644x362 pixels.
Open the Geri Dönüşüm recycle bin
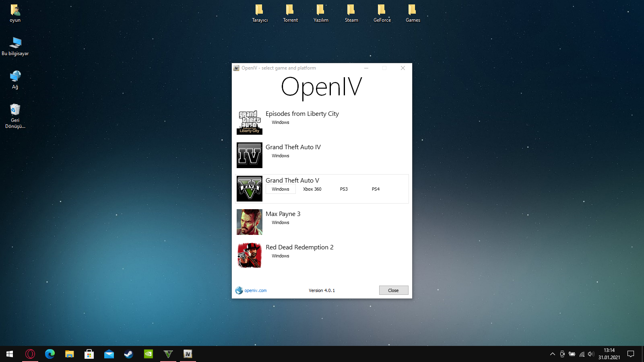(15, 116)
